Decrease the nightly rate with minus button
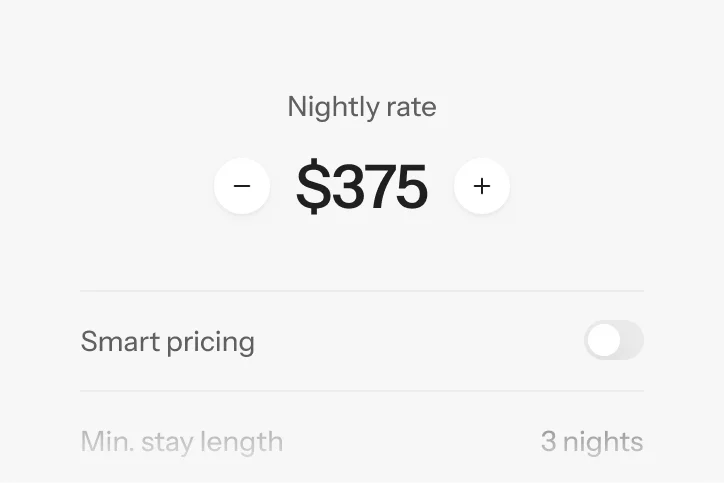 (242, 186)
